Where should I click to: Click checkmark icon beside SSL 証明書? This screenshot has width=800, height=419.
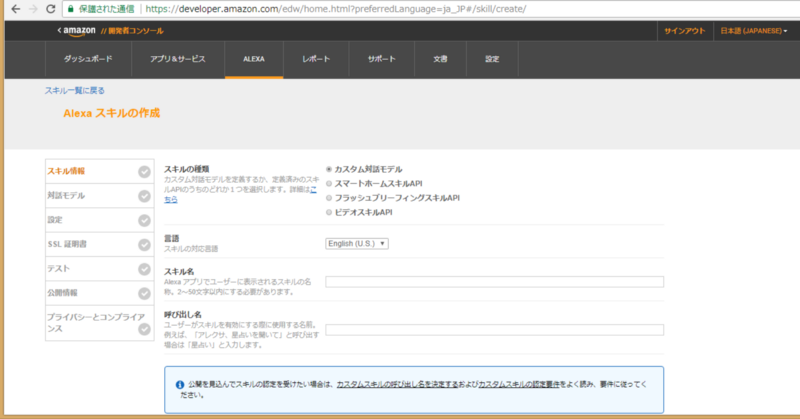(144, 244)
